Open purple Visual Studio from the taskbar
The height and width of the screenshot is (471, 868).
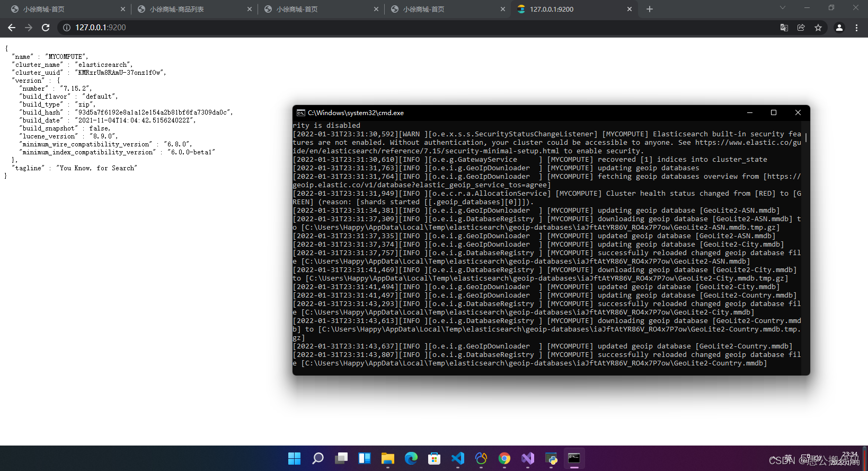coord(527,458)
